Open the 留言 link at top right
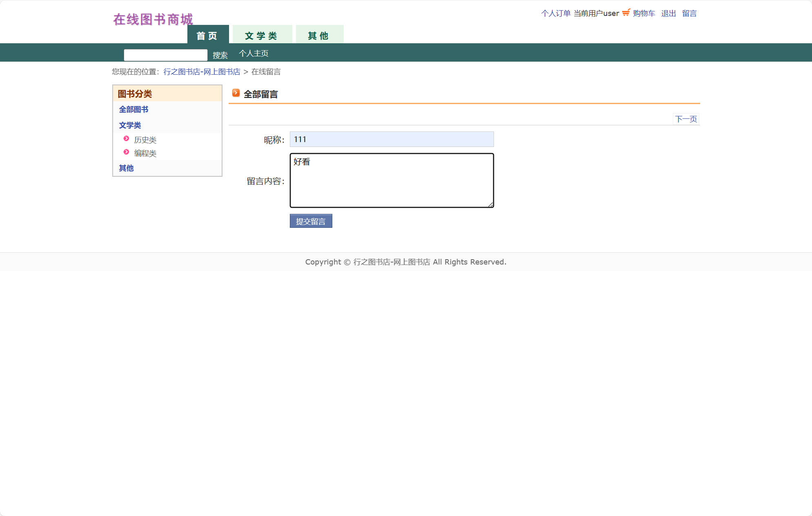 coord(690,13)
